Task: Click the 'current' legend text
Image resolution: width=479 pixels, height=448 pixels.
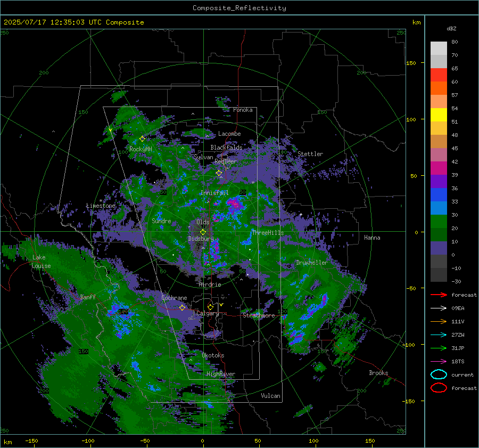Action: click(x=463, y=375)
